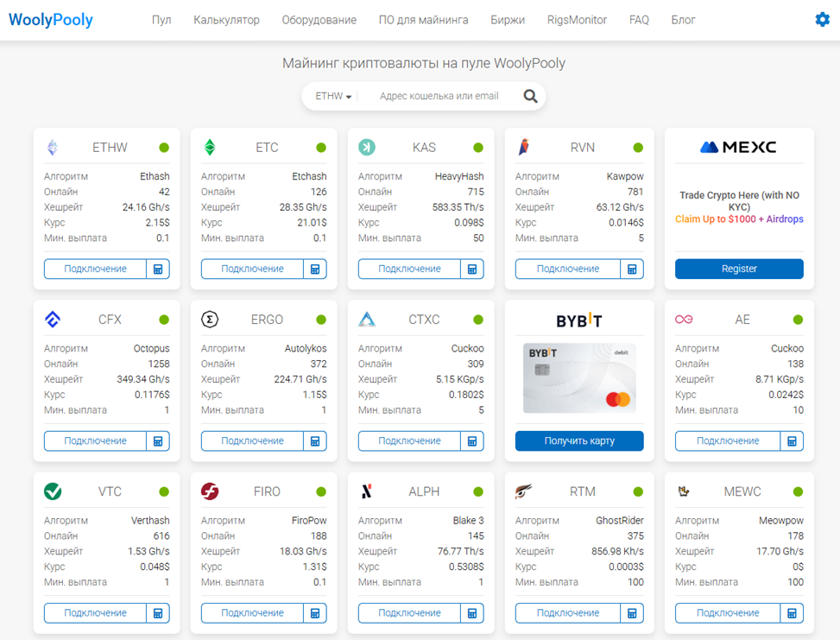Click the KAS coin logo
The width and height of the screenshot is (840, 640).
tap(367, 148)
